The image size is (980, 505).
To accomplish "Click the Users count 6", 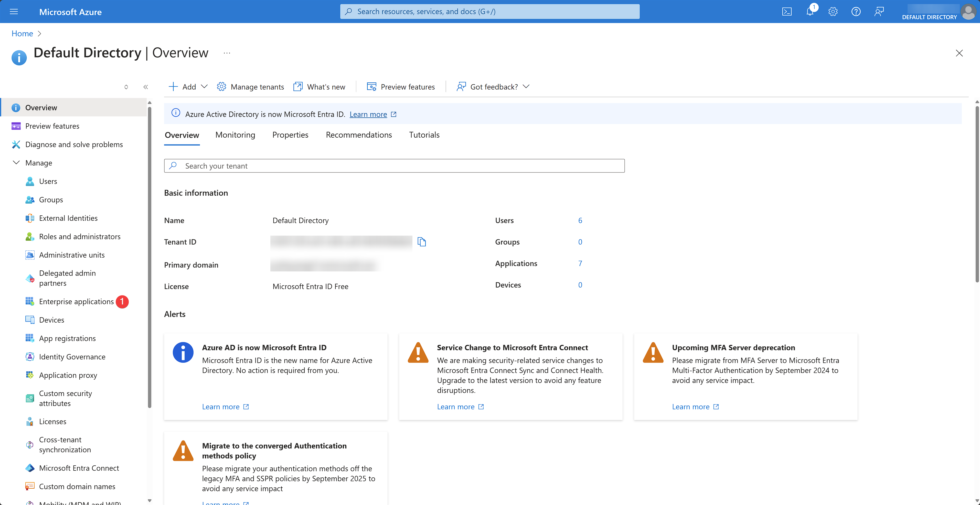I will coord(580,221).
